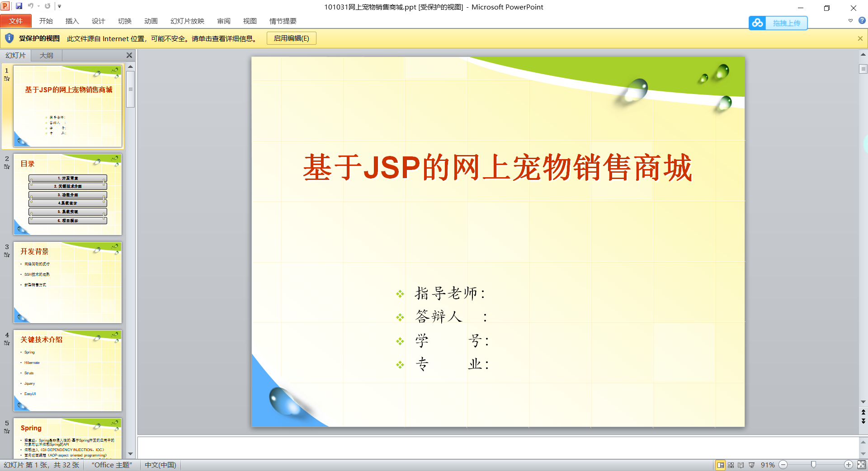The height and width of the screenshot is (471, 868).
Task: Click the Redo icon in quick access toolbar
Action: tap(47, 6)
